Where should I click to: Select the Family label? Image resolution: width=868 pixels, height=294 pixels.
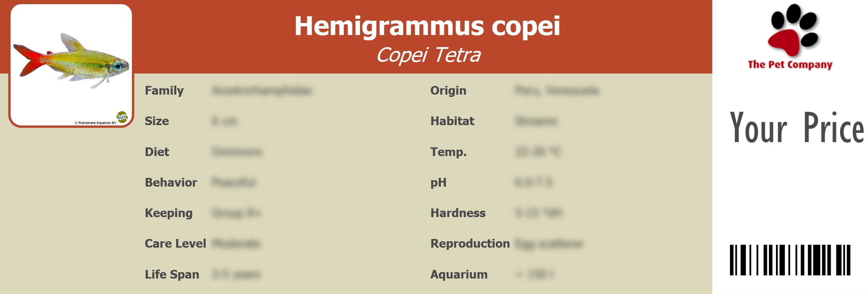[164, 90]
